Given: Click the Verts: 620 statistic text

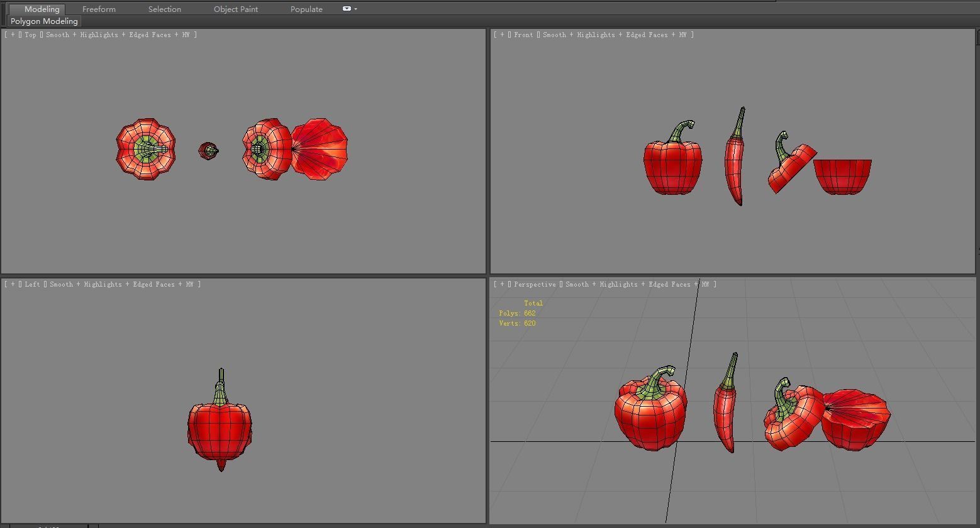Looking at the screenshot, I should coord(517,323).
